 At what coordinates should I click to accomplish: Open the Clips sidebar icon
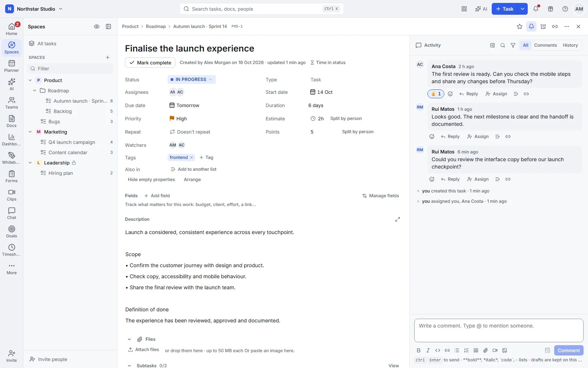point(11,195)
